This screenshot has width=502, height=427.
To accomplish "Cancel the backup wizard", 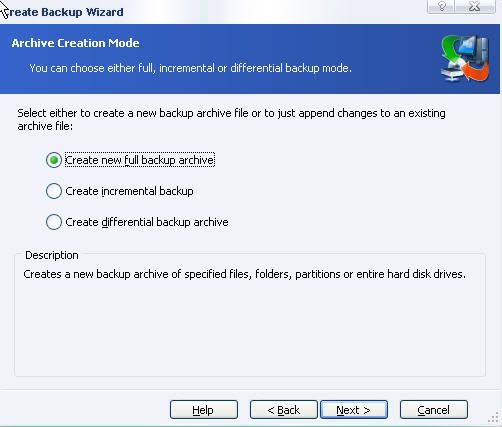I will tap(434, 410).
